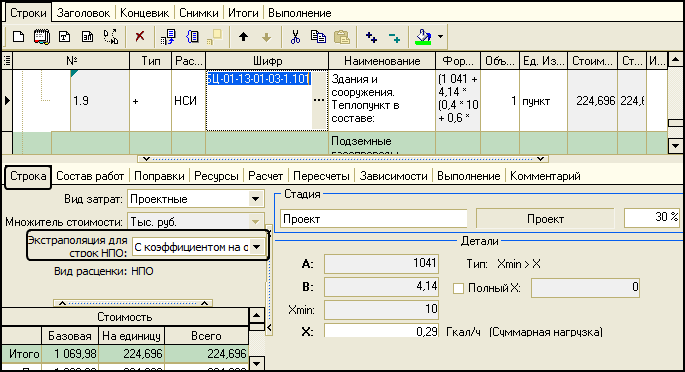Open the Расчет tab
The width and height of the screenshot is (685, 372).
265,176
